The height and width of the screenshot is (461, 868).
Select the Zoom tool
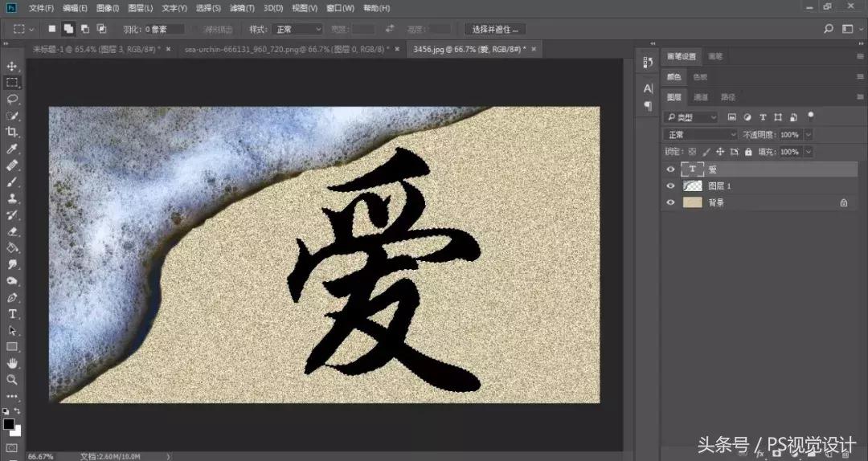click(12, 380)
